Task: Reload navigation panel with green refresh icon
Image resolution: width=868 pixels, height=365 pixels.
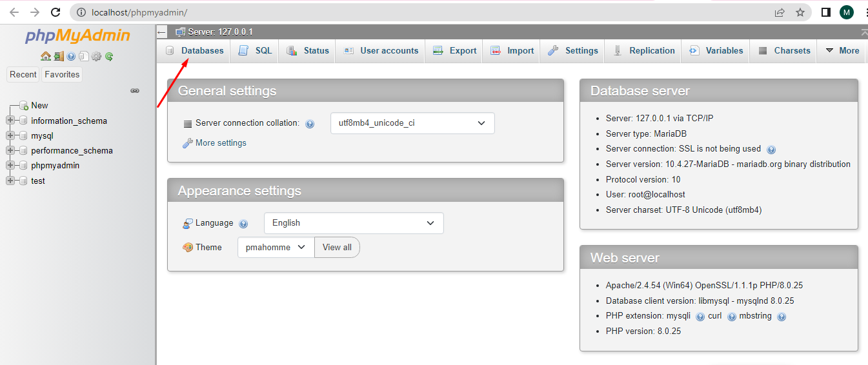Action: click(x=109, y=56)
